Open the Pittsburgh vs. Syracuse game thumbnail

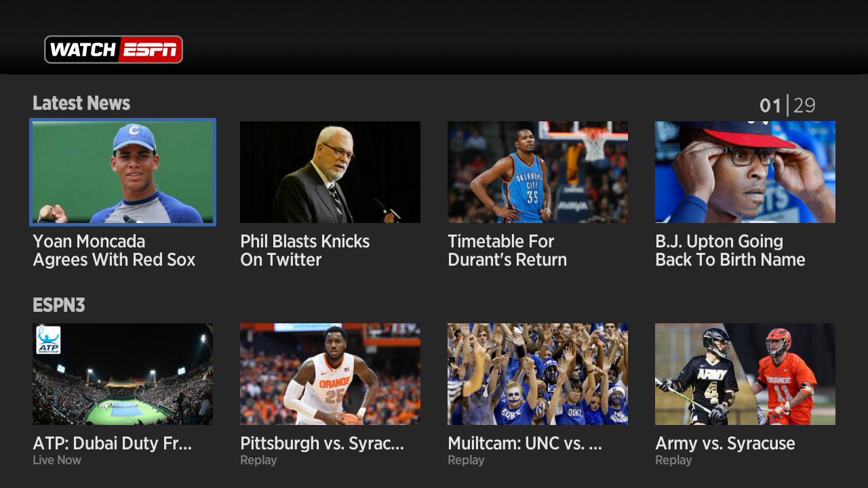(330, 374)
